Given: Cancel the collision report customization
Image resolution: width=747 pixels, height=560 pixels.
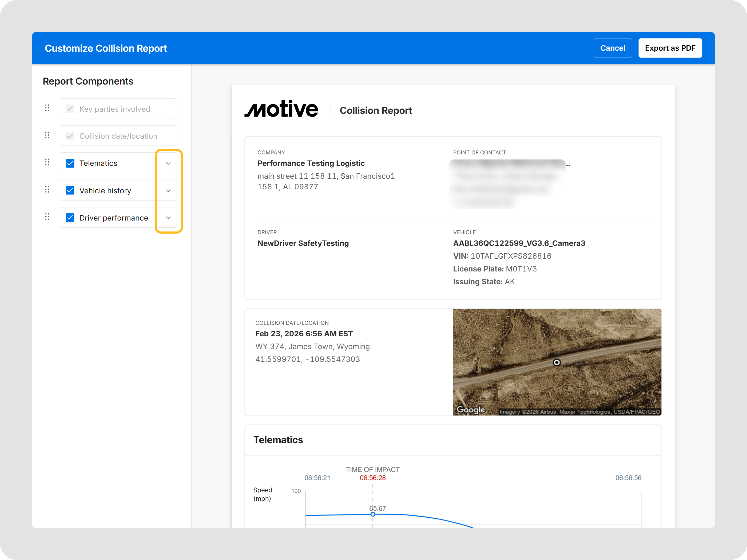Looking at the screenshot, I should pyautogui.click(x=612, y=48).
